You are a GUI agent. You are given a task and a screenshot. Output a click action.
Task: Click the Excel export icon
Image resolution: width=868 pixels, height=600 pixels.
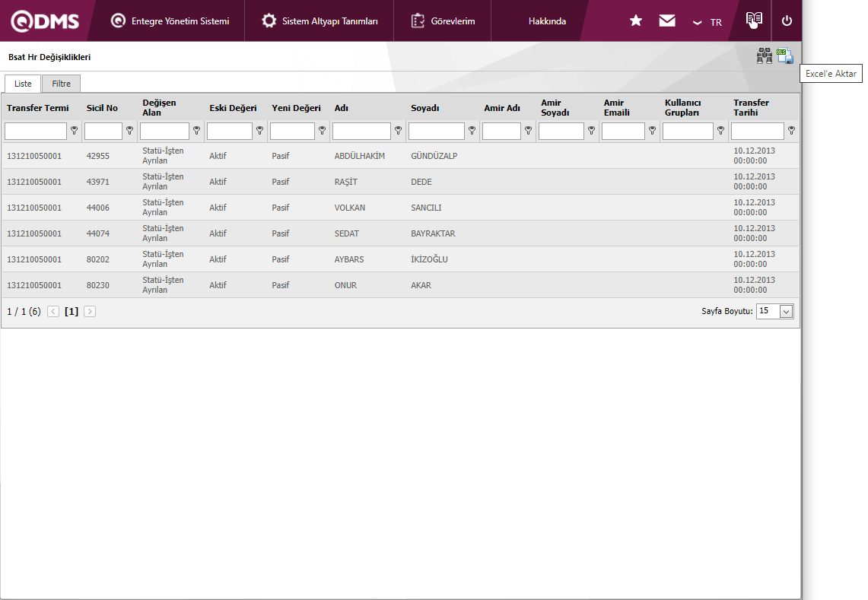coord(785,56)
